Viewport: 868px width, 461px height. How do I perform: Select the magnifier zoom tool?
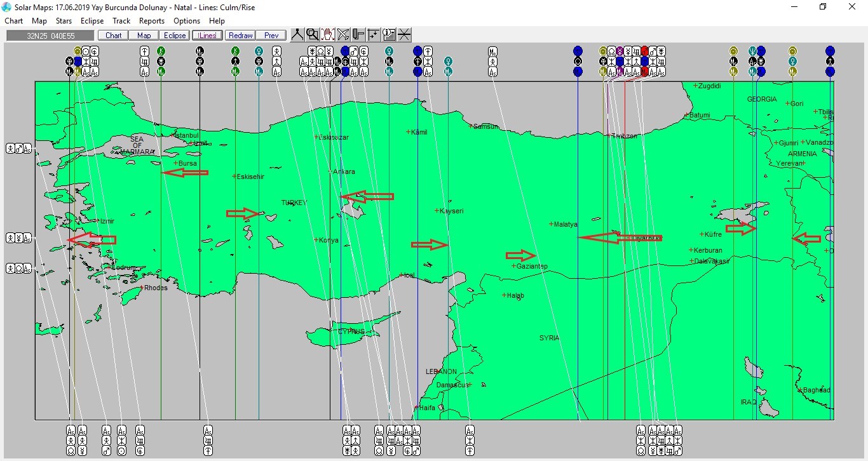[x=312, y=35]
